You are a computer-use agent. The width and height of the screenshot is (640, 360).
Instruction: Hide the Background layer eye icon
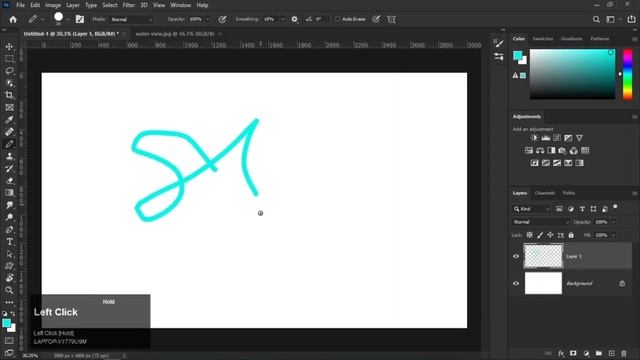tap(516, 283)
